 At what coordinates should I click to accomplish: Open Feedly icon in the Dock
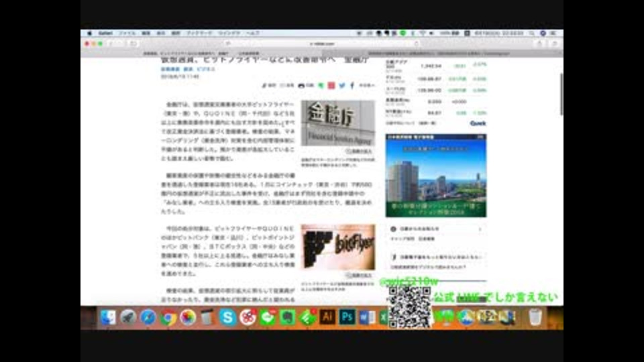[x=307, y=317]
